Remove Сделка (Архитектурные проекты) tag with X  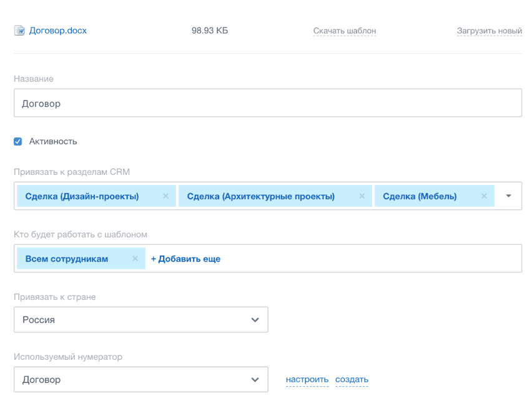(362, 196)
